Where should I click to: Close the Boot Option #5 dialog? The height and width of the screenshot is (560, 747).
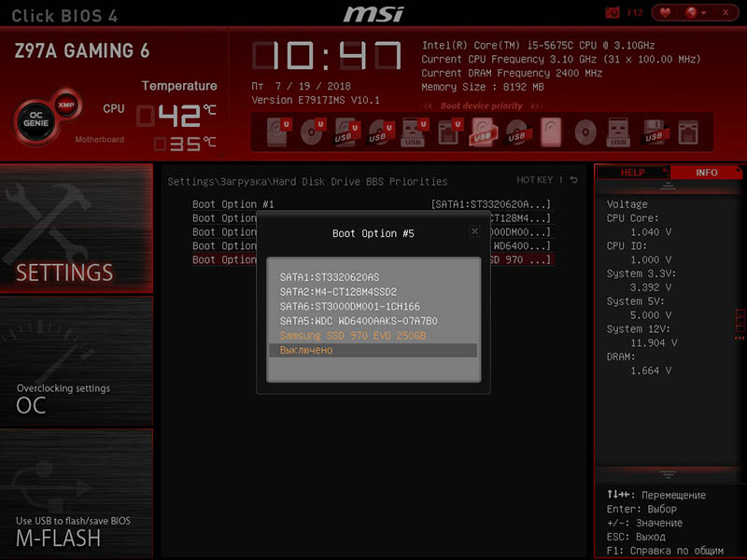pyautogui.click(x=474, y=231)
